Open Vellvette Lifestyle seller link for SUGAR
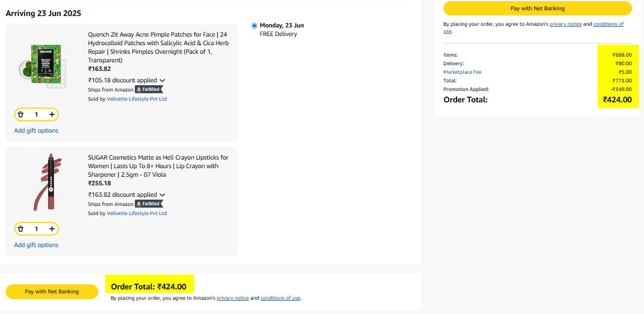This screenshot has width=644, height=314. 137,213
